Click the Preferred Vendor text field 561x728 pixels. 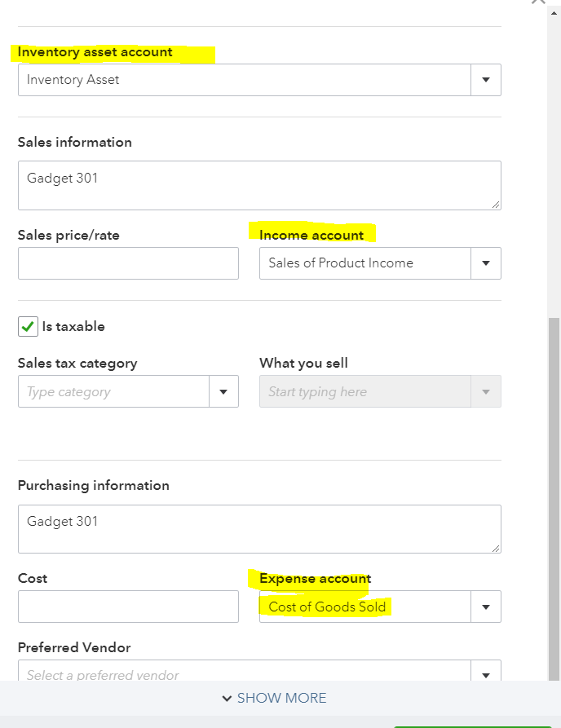pyautogui.click(x=245, y=674)
